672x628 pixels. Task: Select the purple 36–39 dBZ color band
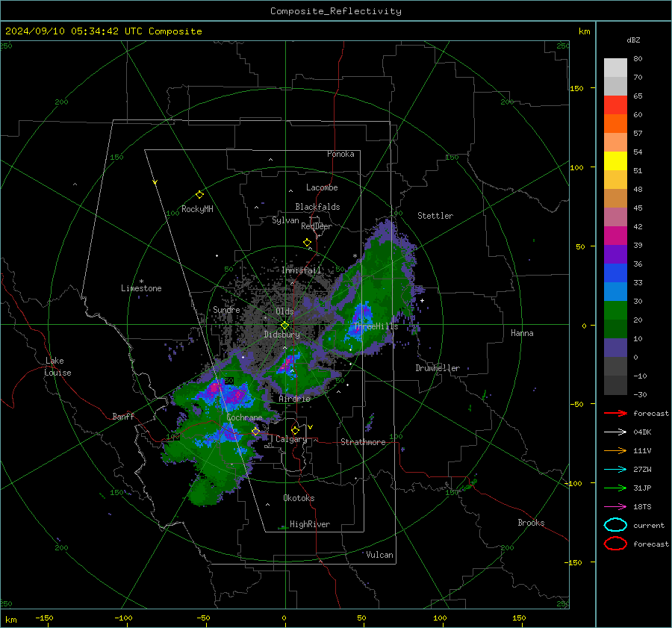tap(615, 255)
